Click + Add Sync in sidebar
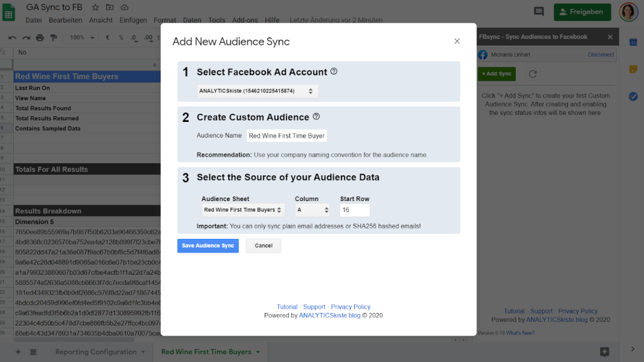 tap(497, 74)
